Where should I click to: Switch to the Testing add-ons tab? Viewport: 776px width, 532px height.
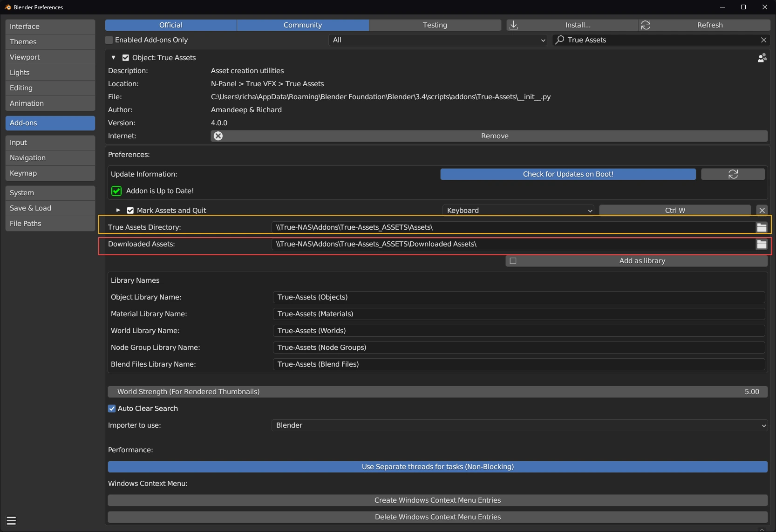pos(435,25)
